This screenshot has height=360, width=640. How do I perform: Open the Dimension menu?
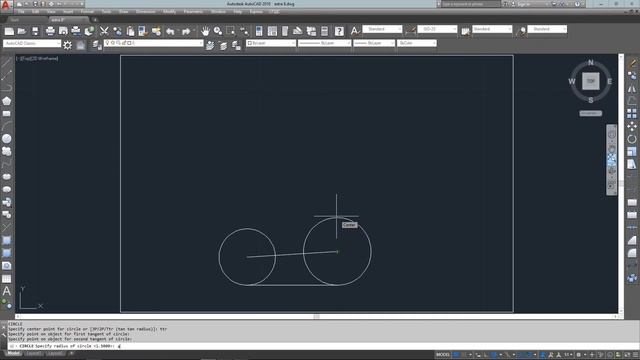145,12
